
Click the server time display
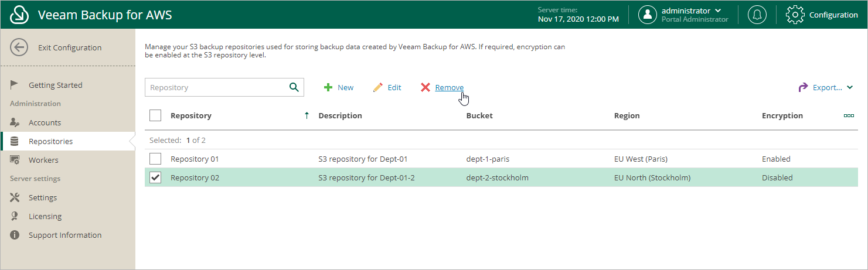tap(578, 15)
